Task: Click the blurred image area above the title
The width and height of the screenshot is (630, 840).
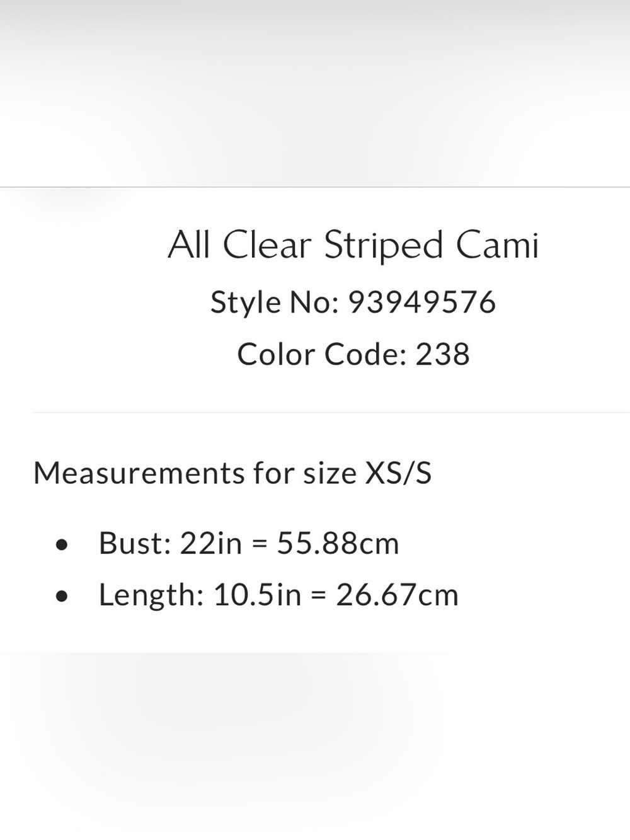Action: click(315, 93)
